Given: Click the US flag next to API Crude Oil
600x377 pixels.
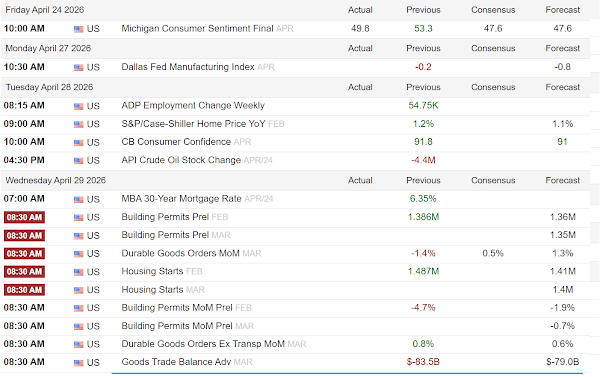Looking at the screenshot, I should coord(78,161).
